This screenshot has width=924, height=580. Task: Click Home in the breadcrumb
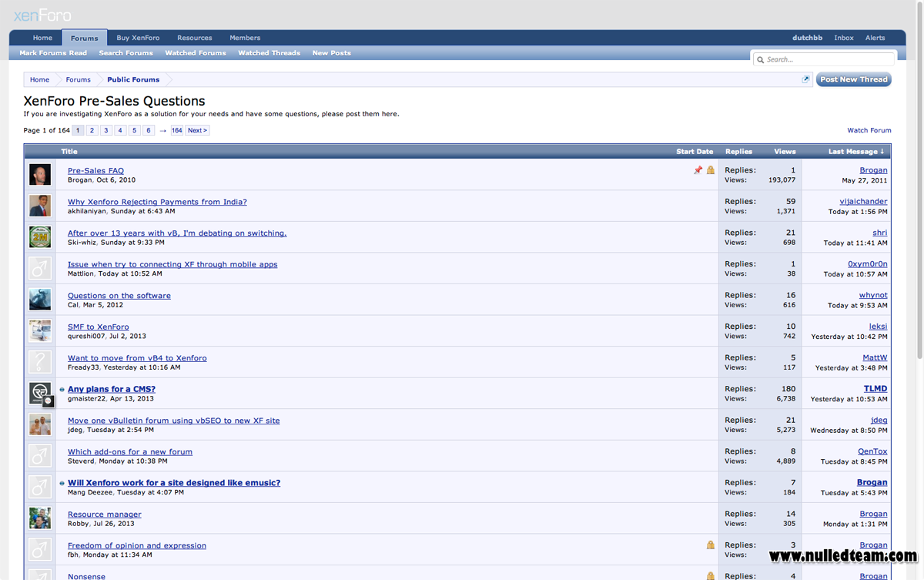(x=40, y=79)
